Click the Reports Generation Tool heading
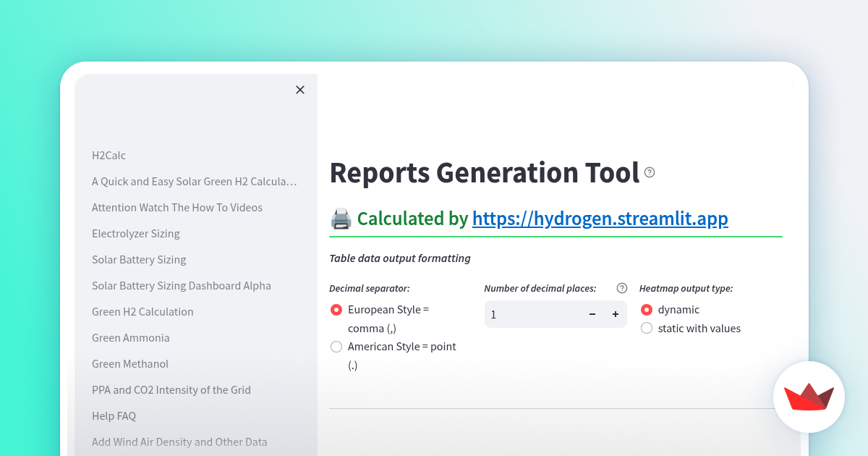Image resolution: width=868 pixels, height=456 pixels. click(x=485, y=172)
